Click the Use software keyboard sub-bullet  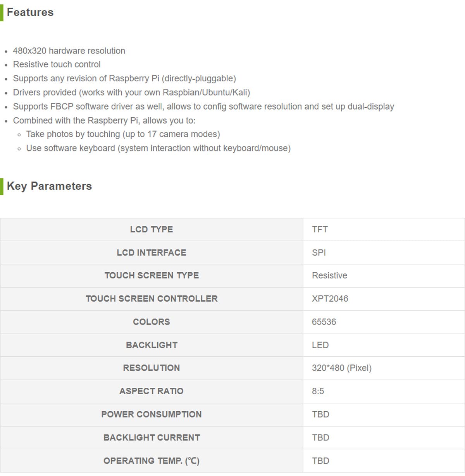pos(158,148)
